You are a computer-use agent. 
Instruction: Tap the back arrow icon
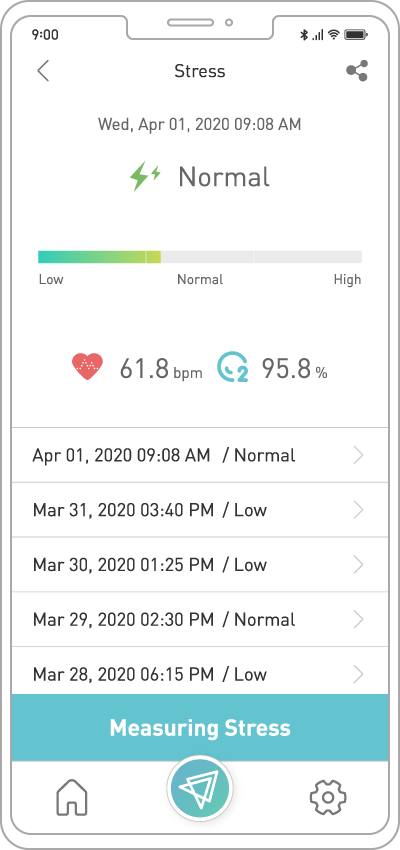pos(43,71)
